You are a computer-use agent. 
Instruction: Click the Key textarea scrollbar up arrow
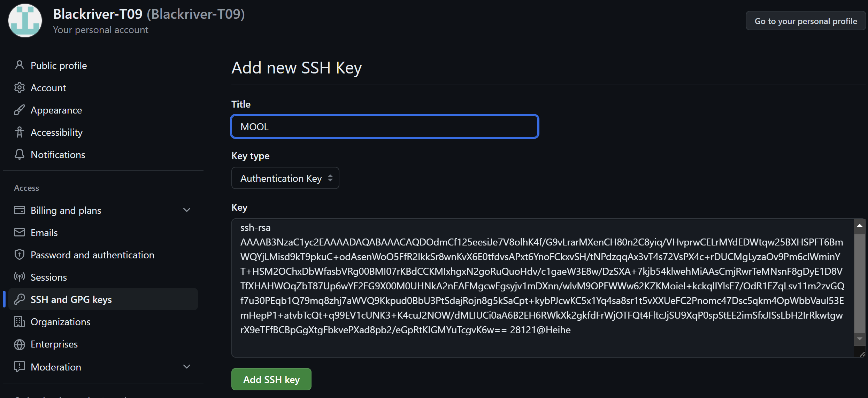pos(860,226)
